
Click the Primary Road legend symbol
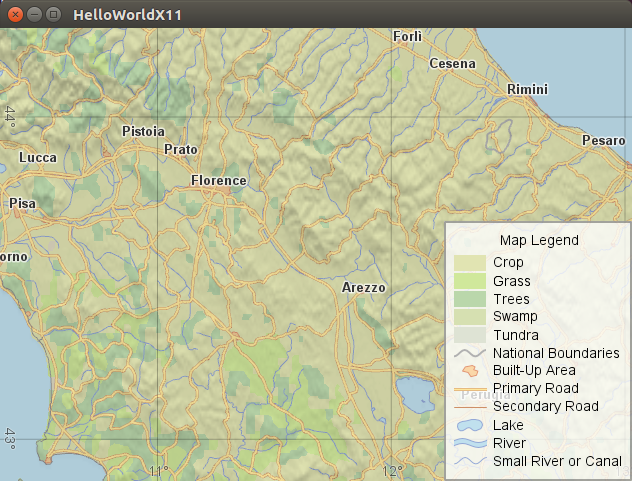[x=469, y=389]
